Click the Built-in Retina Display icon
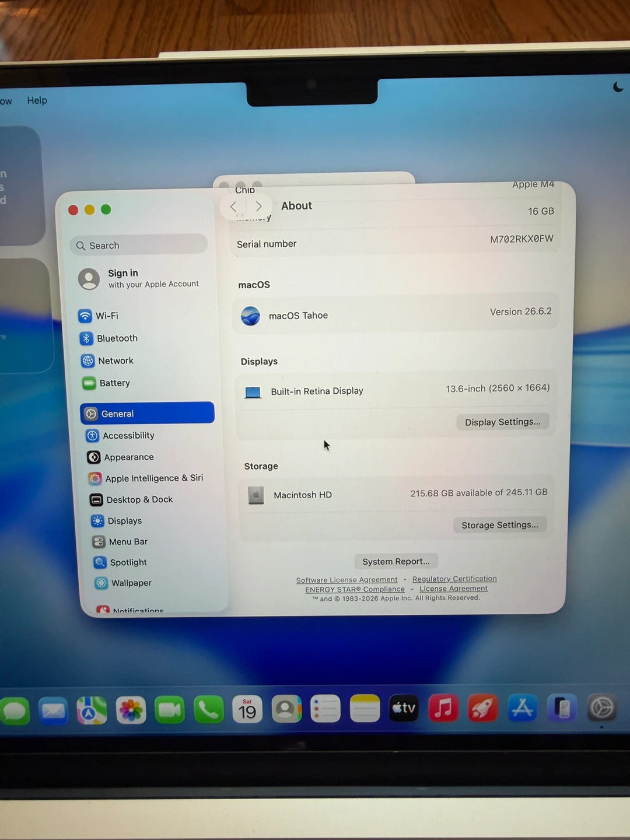The image size is (630, 840). [x=253, y=393]
